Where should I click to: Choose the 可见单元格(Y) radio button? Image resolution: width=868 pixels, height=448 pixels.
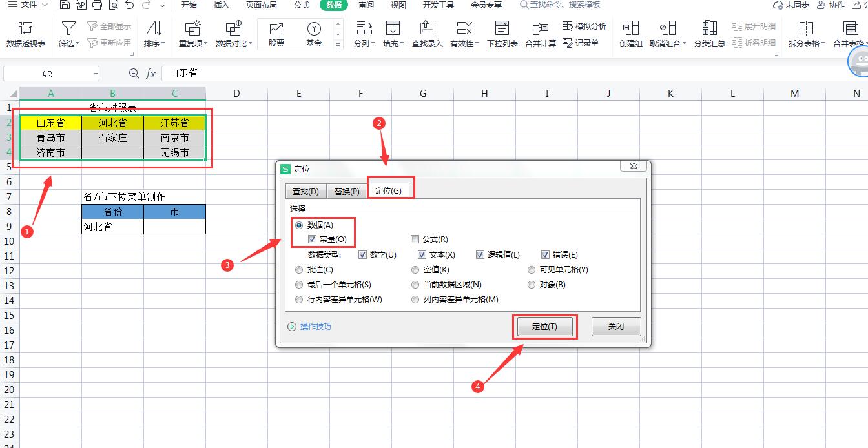click(532, 270)
